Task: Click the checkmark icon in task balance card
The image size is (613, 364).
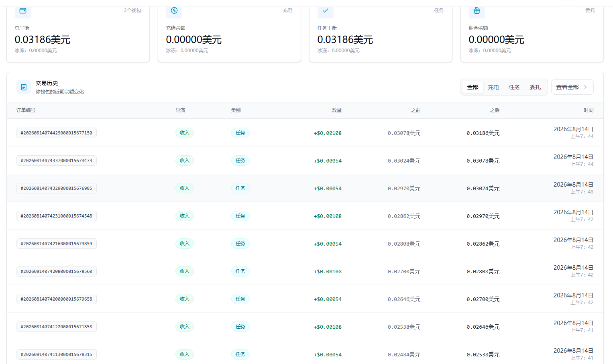Action: coord(326,11)
